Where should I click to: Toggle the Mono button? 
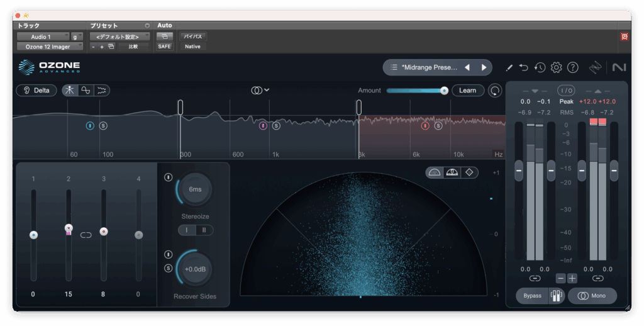tap(592, 296)
